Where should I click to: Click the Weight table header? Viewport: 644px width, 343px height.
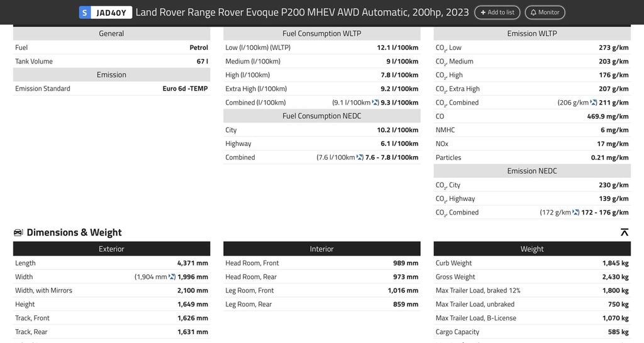pyautogui.click(x=532, y=249)
